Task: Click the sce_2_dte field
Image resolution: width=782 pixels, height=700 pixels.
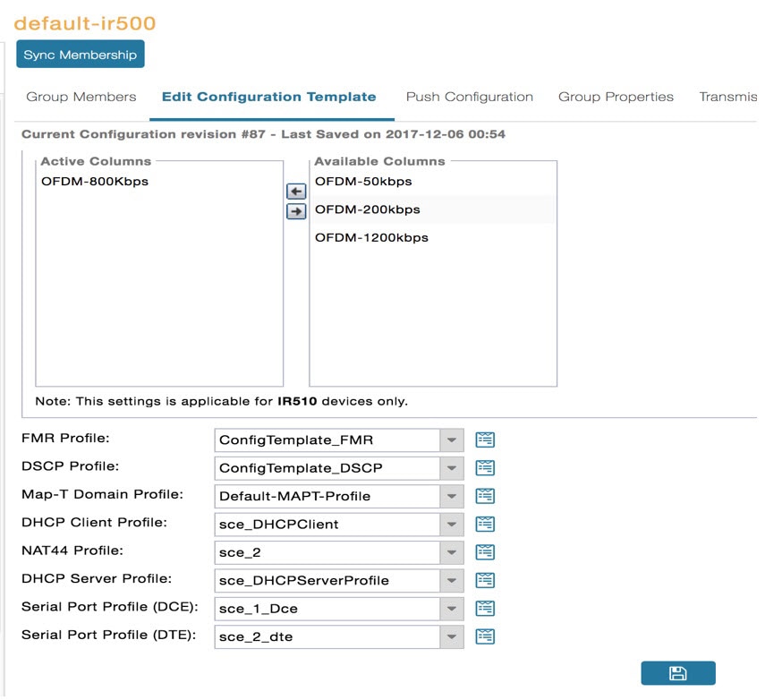Action: coord(327,636)
